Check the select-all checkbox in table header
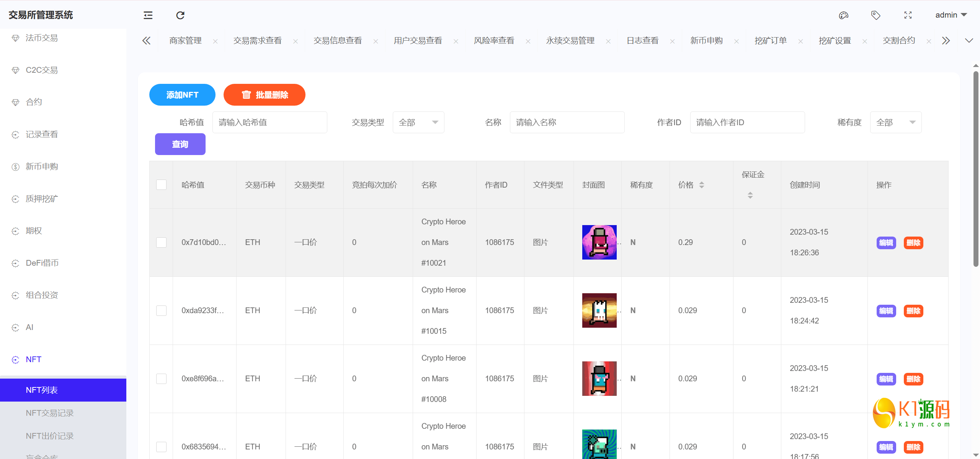 tap(161, 185)
